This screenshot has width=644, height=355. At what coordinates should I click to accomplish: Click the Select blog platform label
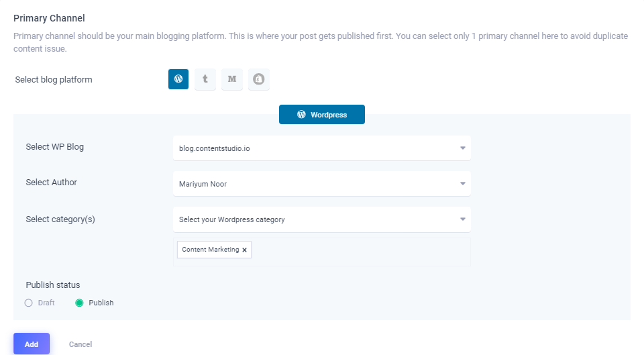pyautogui.click(x=54, y=80)
